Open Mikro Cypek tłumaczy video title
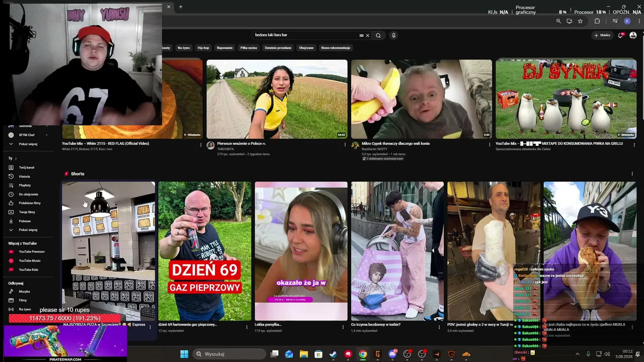644x362 pixels. pos(395,144)
